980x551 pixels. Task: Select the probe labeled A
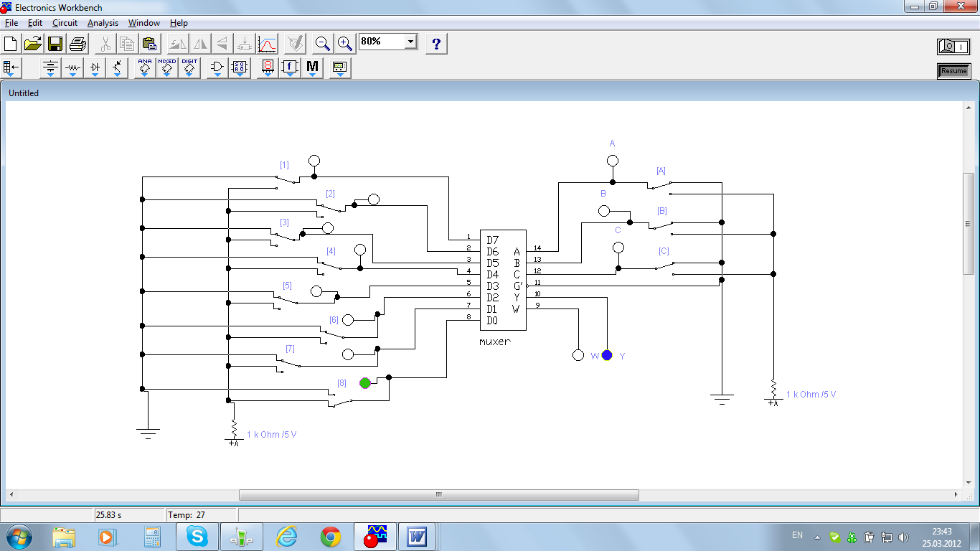point(613,161)
